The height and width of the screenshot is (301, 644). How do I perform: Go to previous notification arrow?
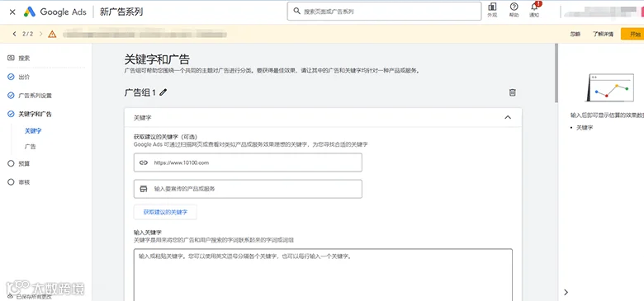click(14, 34)
